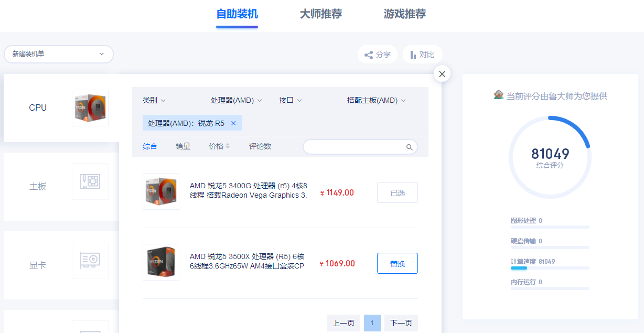This screenshot has height=333, width=644.
Task: Close the CPU selection popup
Action: point(442,74)
